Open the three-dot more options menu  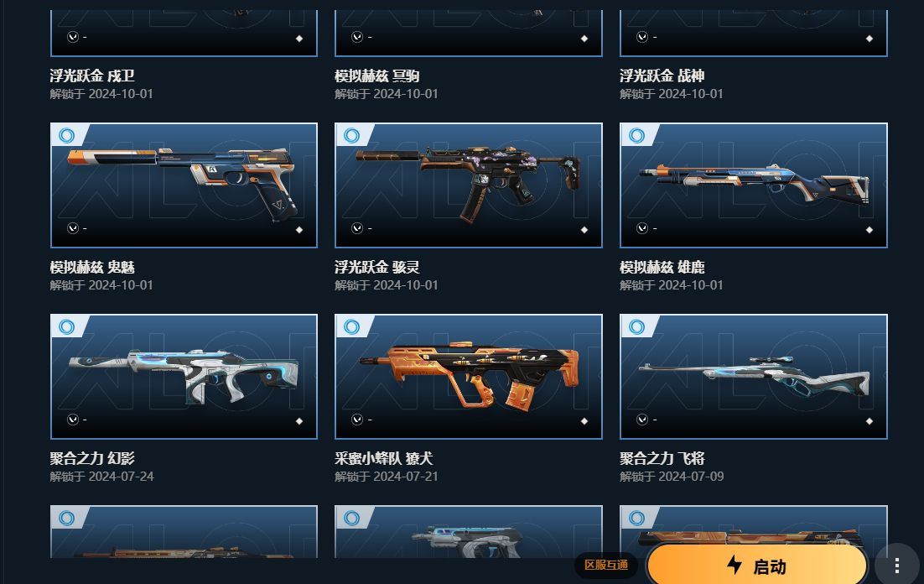coord(897,566)
